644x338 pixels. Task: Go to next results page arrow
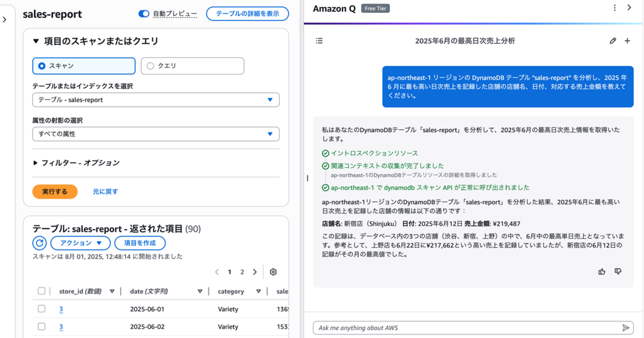(255, 272)
